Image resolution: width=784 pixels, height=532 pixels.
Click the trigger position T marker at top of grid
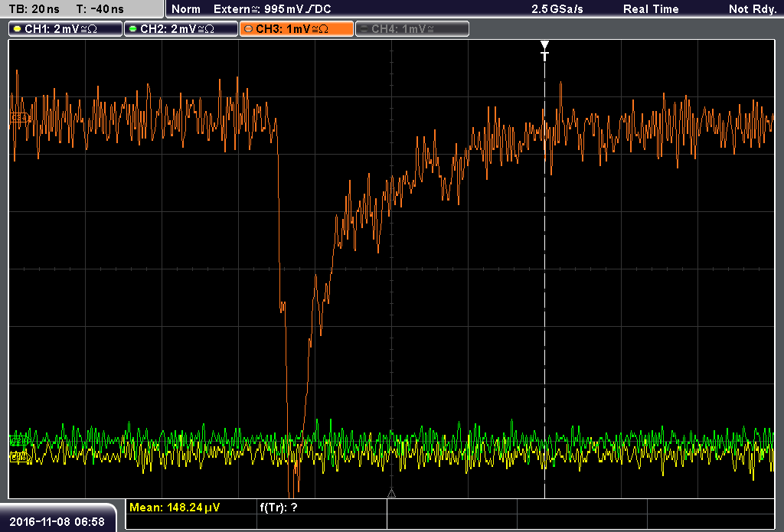[544, 51]
